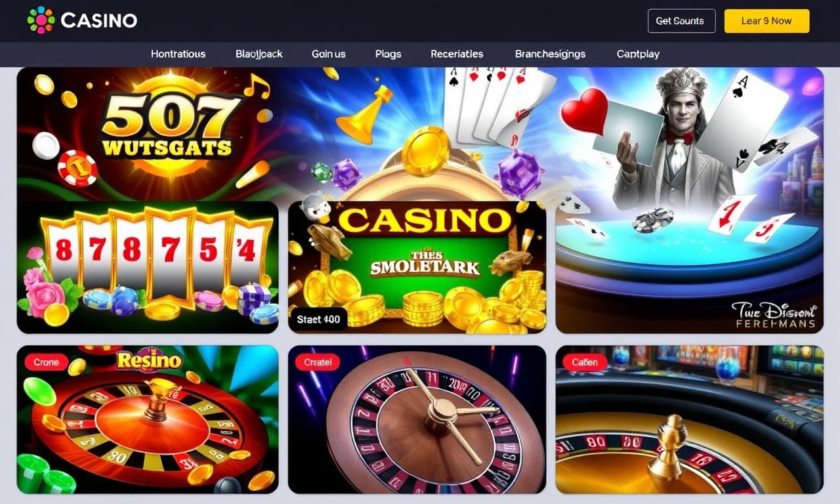Click the Get Sounts button
The height and width of the screenshot is (504, 840).
[681, 21]
